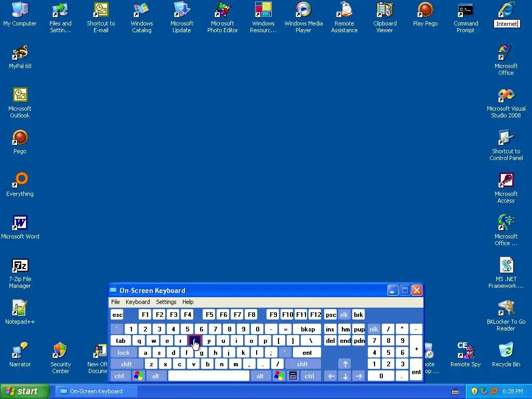Click the up arrow key
This screenshot has width=532, height=399.
(x=345, y=364)
